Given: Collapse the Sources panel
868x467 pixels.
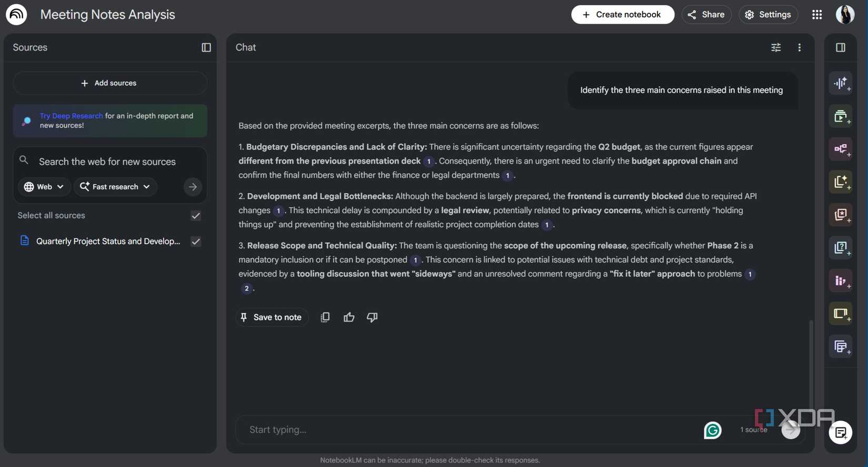Looking at the screenshot, I should point(206,47).
